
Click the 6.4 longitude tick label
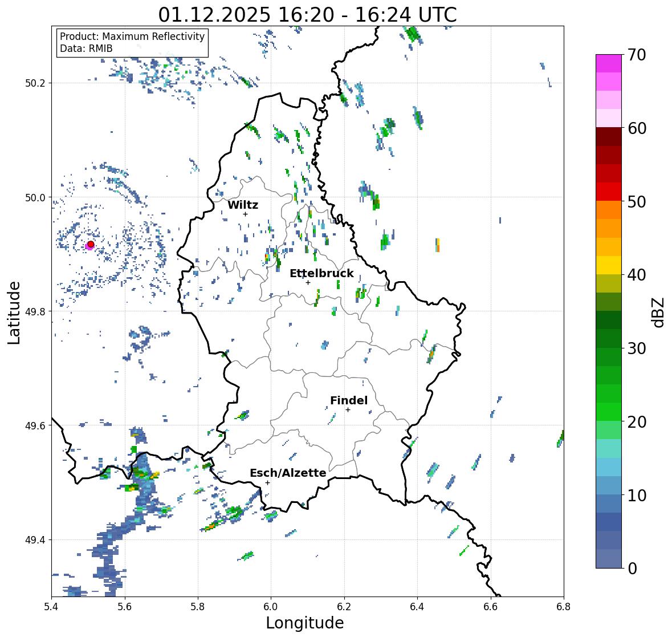pos(417,607)
